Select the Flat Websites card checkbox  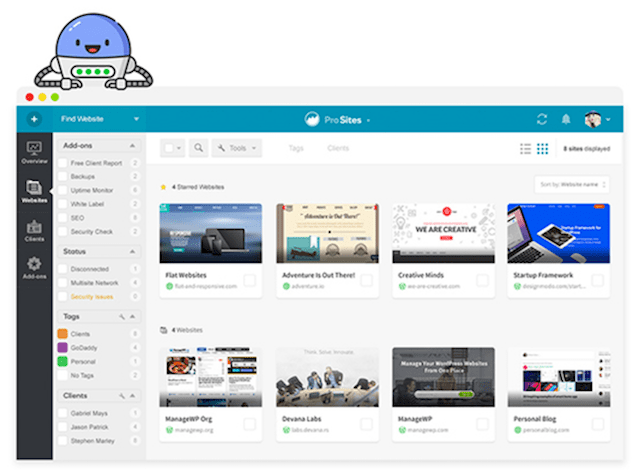tap(249, 280)
